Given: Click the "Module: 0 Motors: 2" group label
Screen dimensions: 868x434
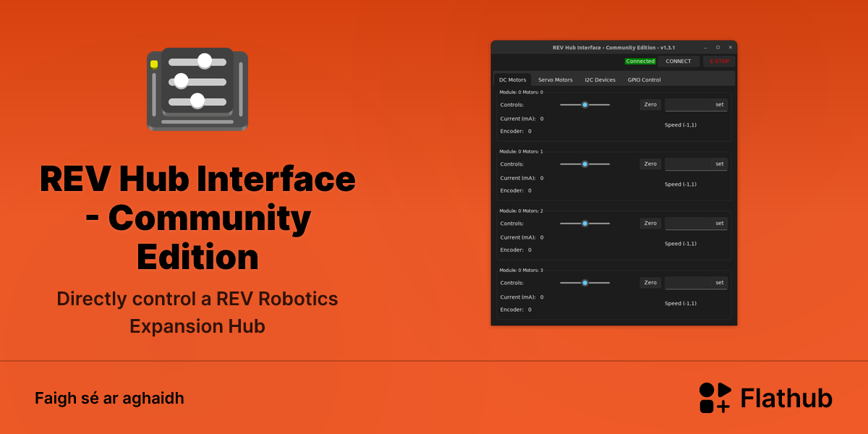Looking at the screenshot, I should pyautogui.click(x=521, y=211).
